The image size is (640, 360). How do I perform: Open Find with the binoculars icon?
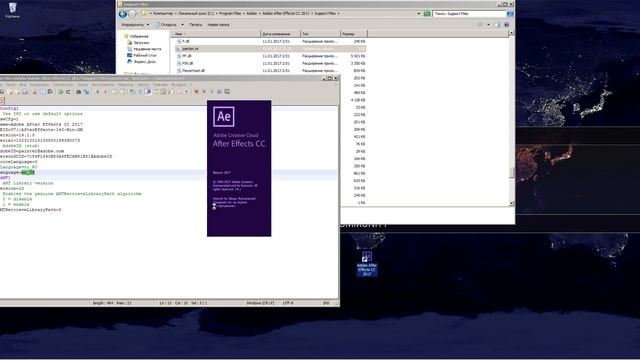[79, 92]
